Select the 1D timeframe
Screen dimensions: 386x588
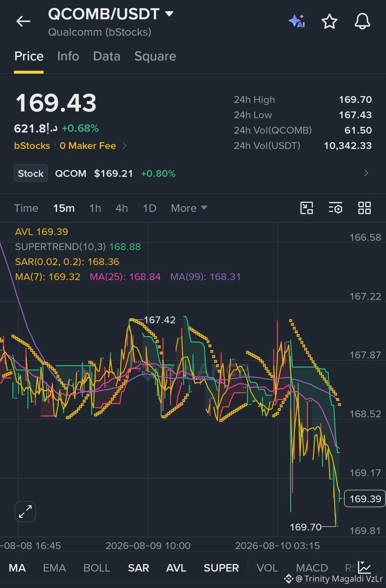pyautogui.click(x=149, y=208)
